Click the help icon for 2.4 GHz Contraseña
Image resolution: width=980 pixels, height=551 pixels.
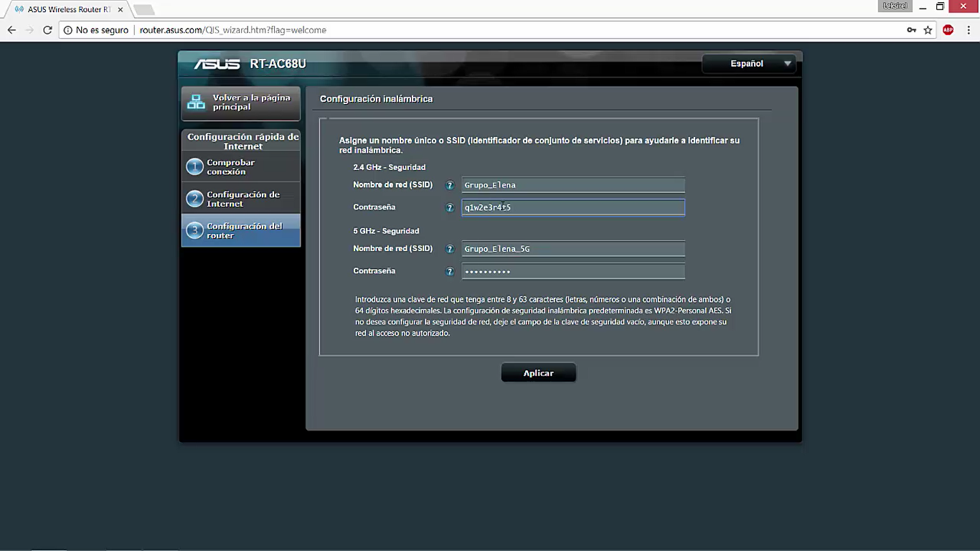450,207
